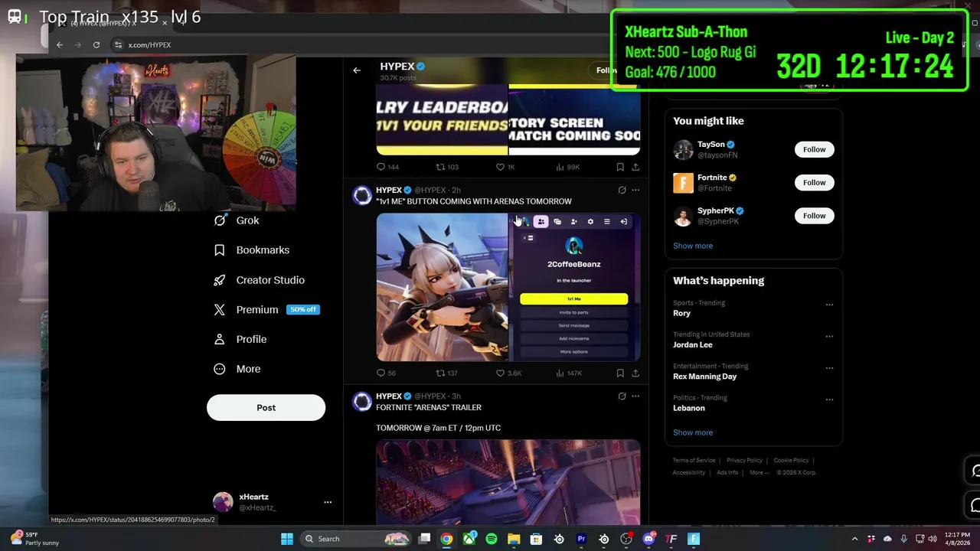Image resolution: width=980 pixels, height=551 pixels.
Task: Click the 50% off Premium badge
Action: tap(303, 310)
